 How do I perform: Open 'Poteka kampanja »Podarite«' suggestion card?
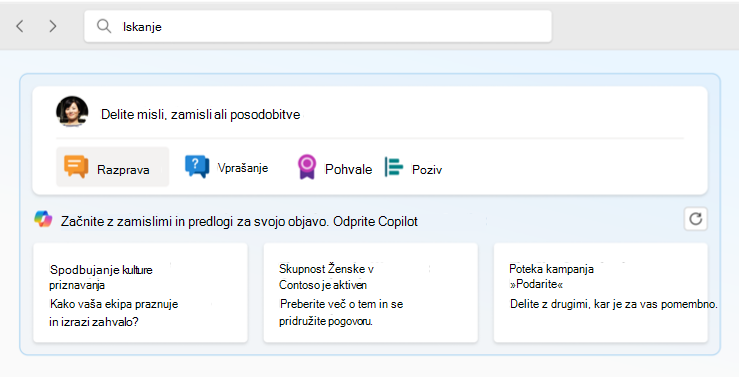(x=600, y=293)
